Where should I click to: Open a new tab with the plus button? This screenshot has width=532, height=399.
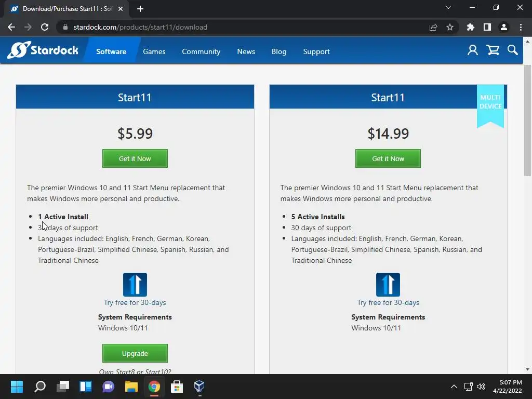pos(140,9)
